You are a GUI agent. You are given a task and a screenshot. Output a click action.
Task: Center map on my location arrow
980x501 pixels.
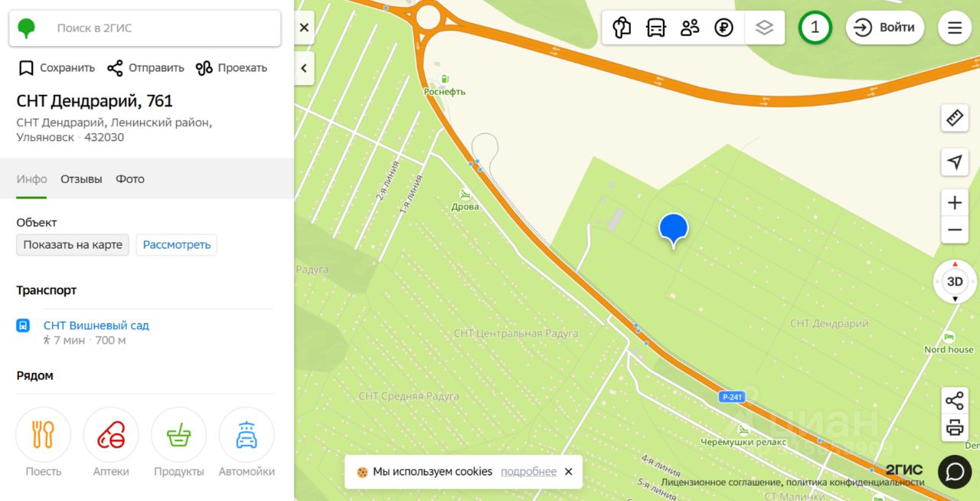(x=955, y=162)
